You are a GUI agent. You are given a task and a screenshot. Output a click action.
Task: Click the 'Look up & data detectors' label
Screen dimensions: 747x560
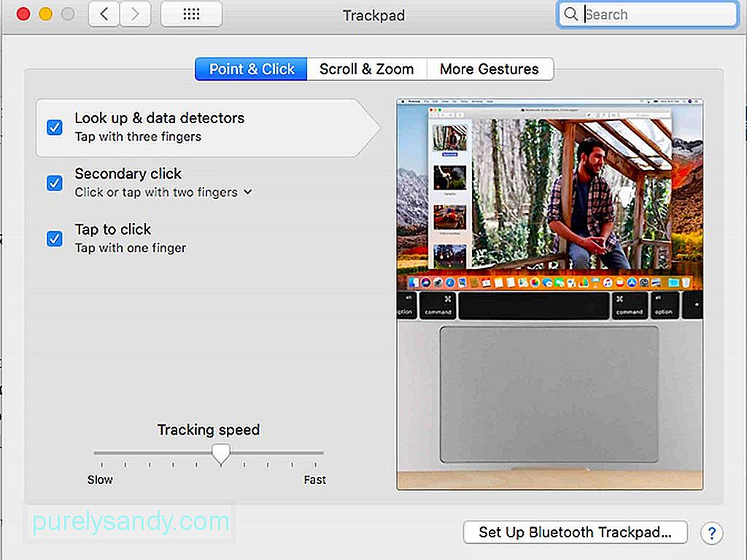point(160,117)
